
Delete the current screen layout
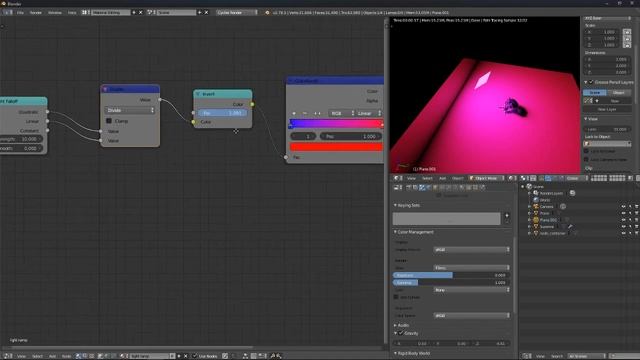click(141, 13)
